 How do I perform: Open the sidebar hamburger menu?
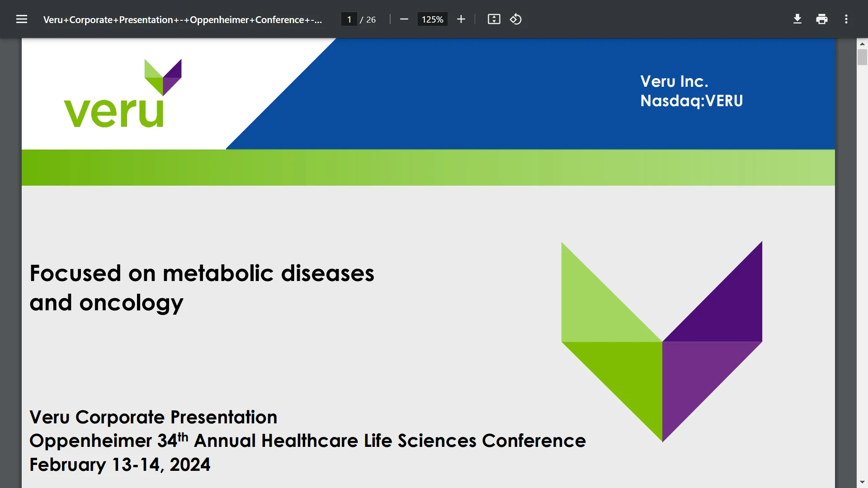(22, 19)
